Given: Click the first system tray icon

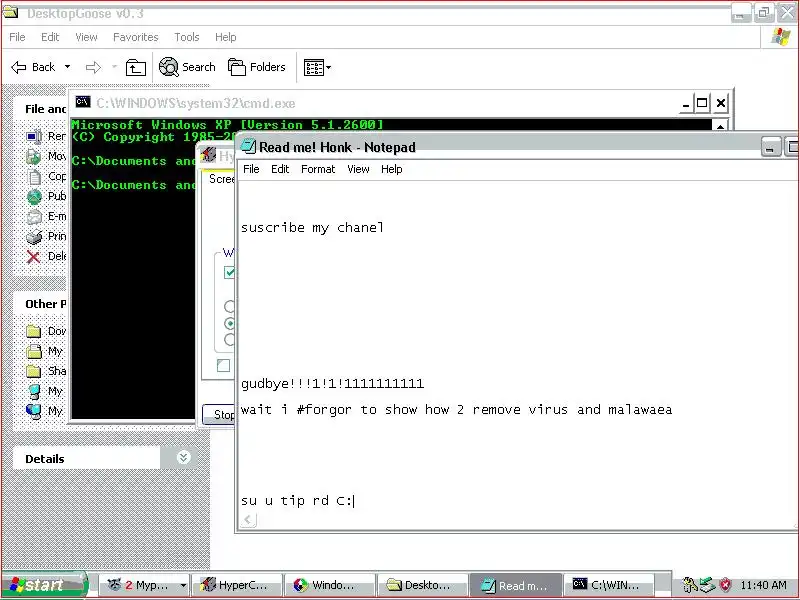Looking at the screenshot, I should [x=690, y=585].
